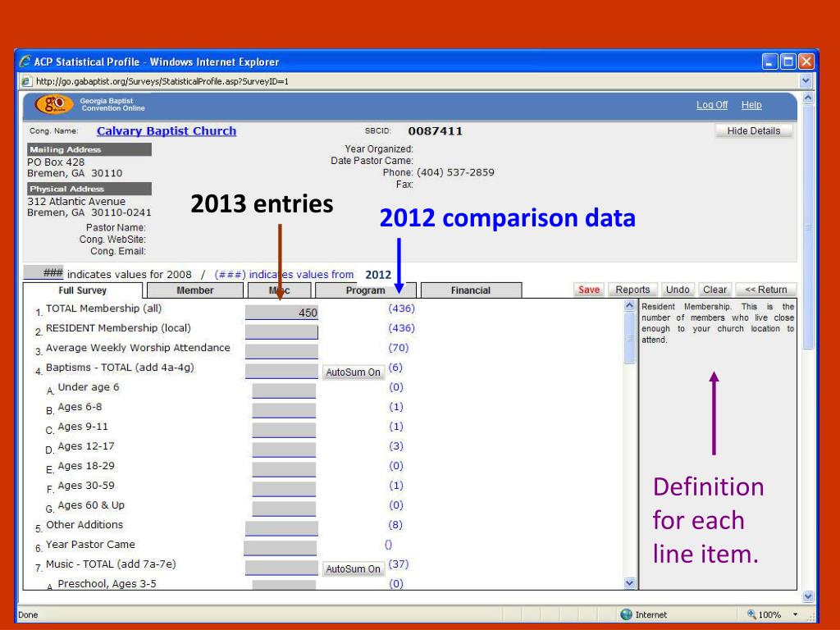
Task: Toggle AutoSum On for Baptisms TOTAL
Action: (353, 372)
